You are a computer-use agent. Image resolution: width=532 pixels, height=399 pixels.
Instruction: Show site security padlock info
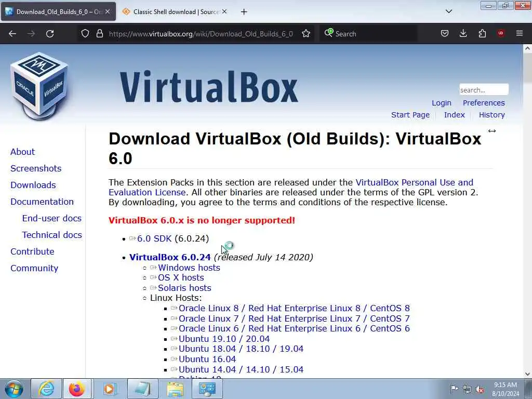point(99,34)
